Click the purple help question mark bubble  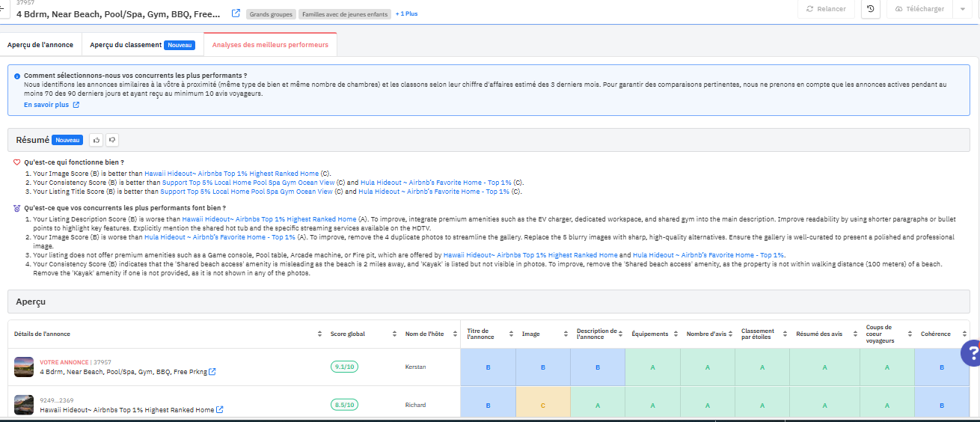click(970, 352)
